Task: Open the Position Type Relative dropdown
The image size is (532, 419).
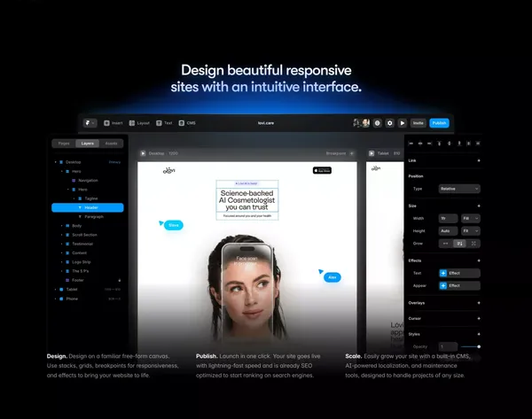Action: coord(459,189)
